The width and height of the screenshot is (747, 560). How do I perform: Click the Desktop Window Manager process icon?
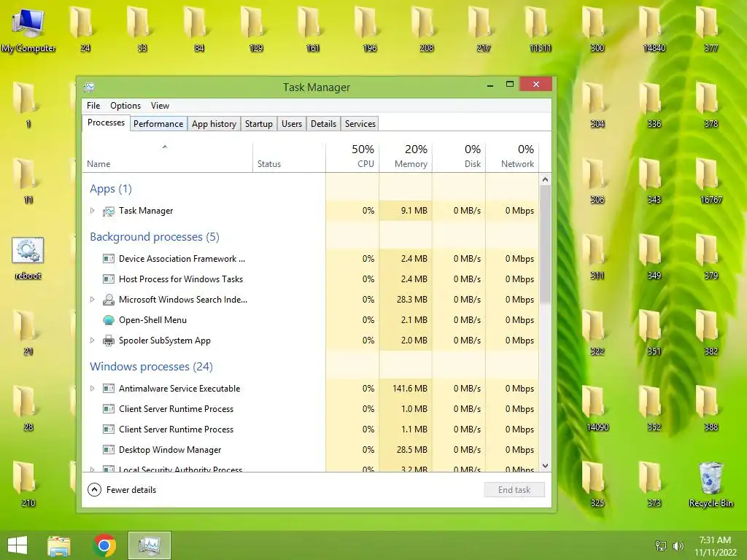109,449
